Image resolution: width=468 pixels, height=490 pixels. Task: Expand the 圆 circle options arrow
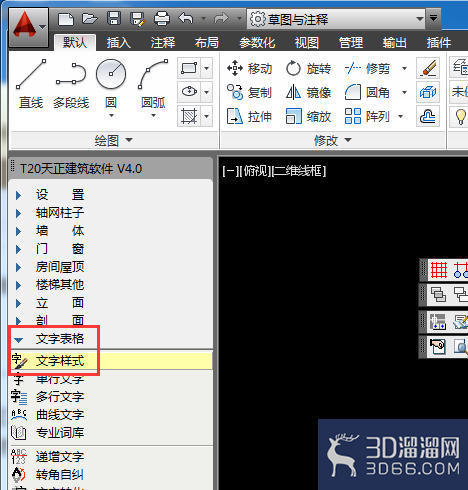click(x=111, y=116)
